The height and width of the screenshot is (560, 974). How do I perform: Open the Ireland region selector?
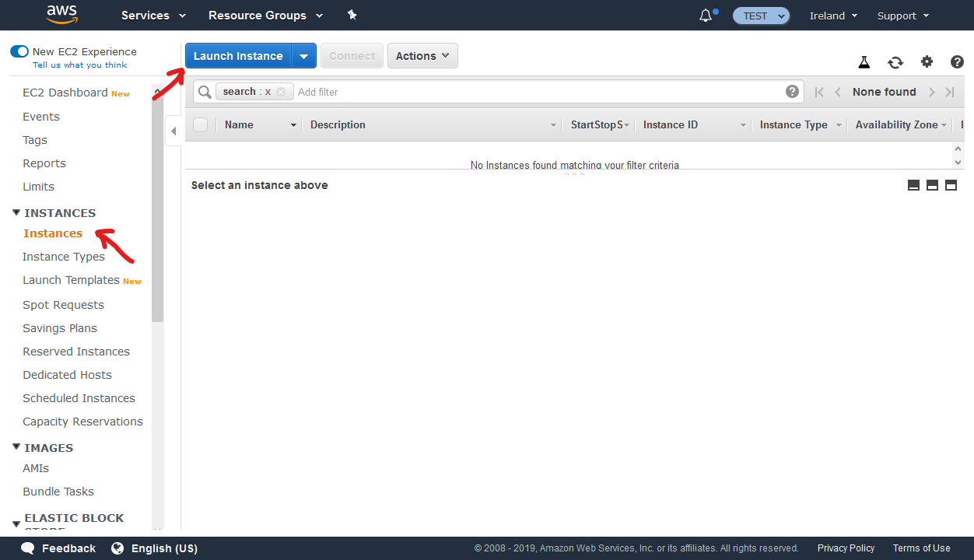[833, 16]
